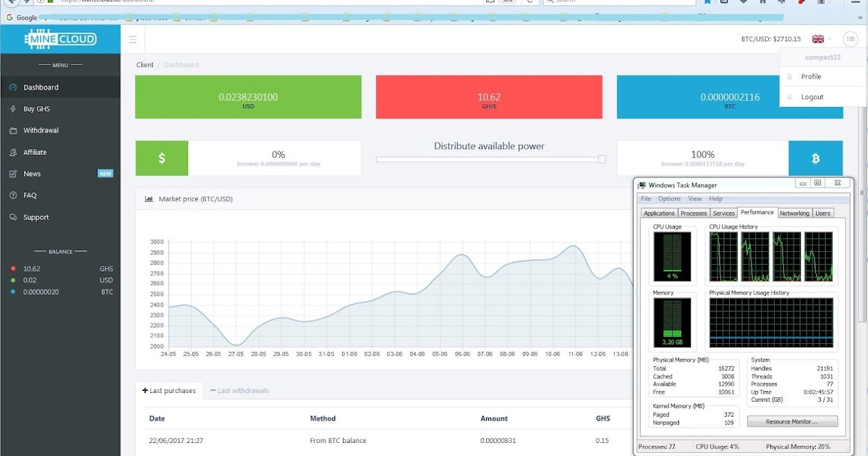
Task: Open the Options menu in Task Manager
Action: (x=669, y=198)
